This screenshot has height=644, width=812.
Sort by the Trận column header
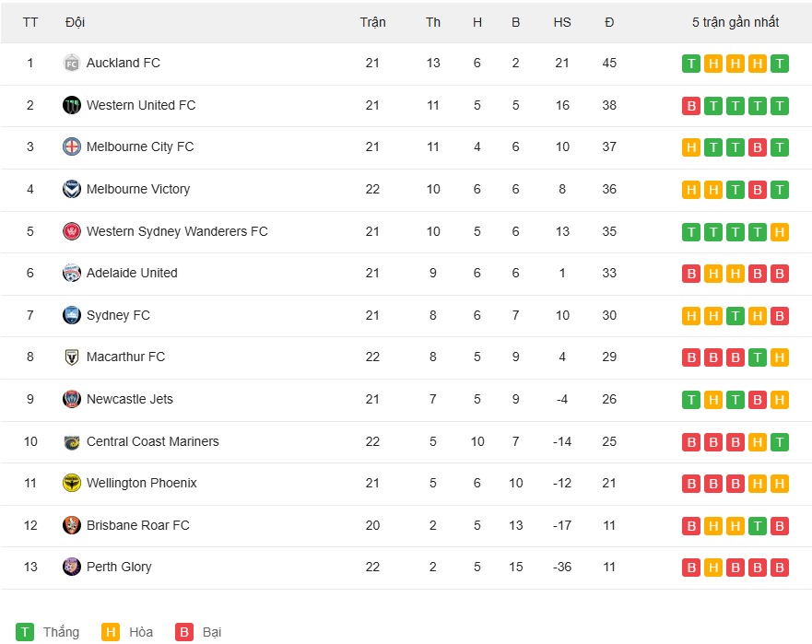point(373,22)
